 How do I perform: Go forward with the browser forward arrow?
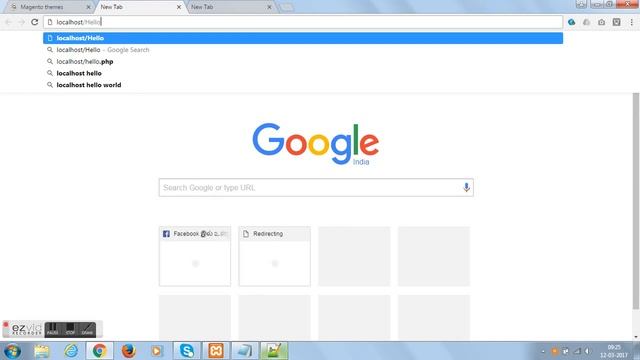pyautogui.click(x=22, y=22)
